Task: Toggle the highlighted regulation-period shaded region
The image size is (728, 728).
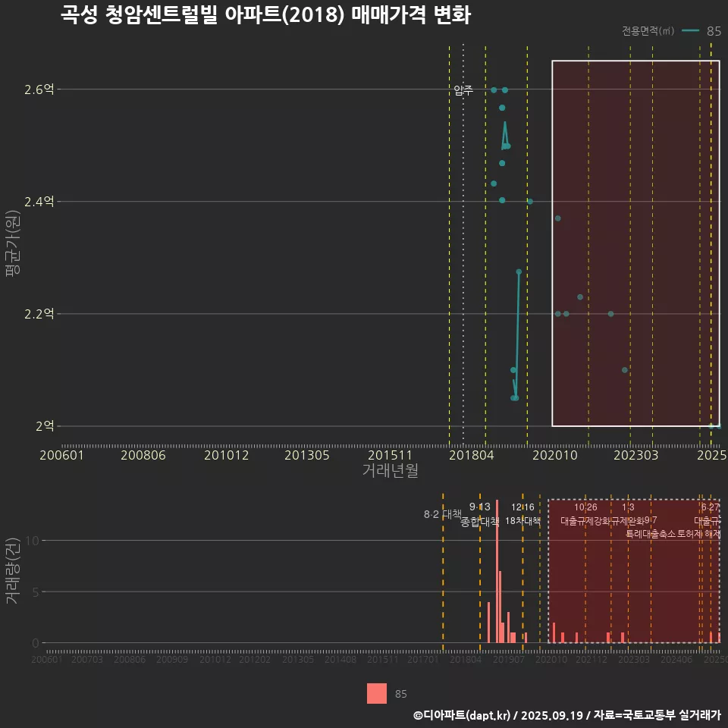Action: point(635,243)
